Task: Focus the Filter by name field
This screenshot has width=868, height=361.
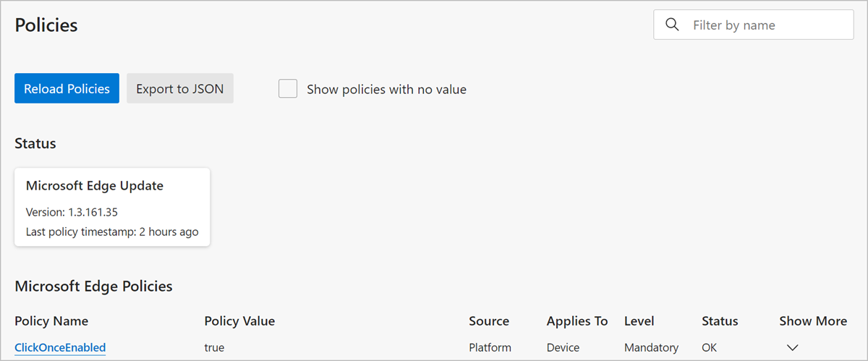Action: click(x=767, y=25)
